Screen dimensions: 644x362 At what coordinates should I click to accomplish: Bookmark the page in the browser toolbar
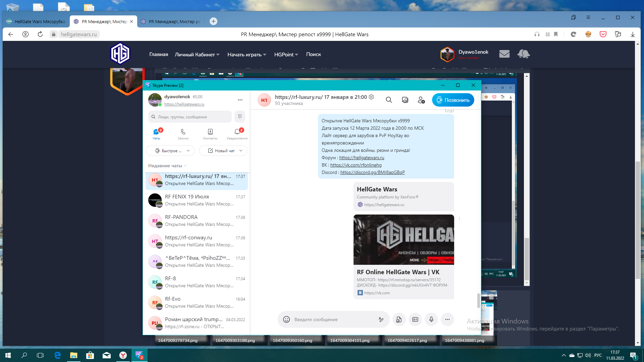click(556, 34)
